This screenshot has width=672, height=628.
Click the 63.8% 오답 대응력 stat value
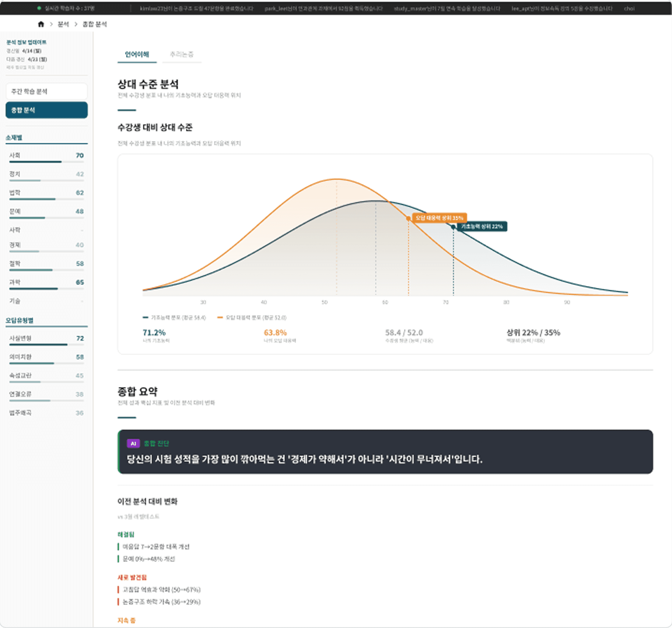tap(275, 332)
